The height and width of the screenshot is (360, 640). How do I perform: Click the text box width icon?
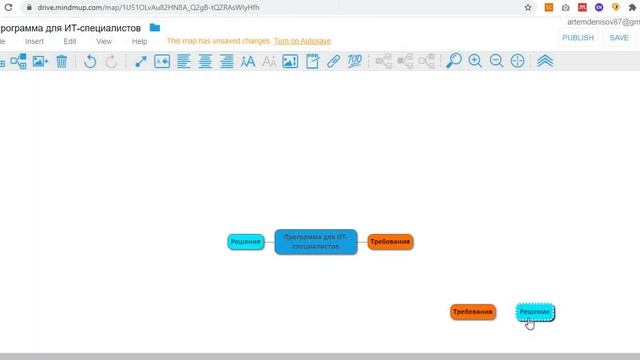162,61
